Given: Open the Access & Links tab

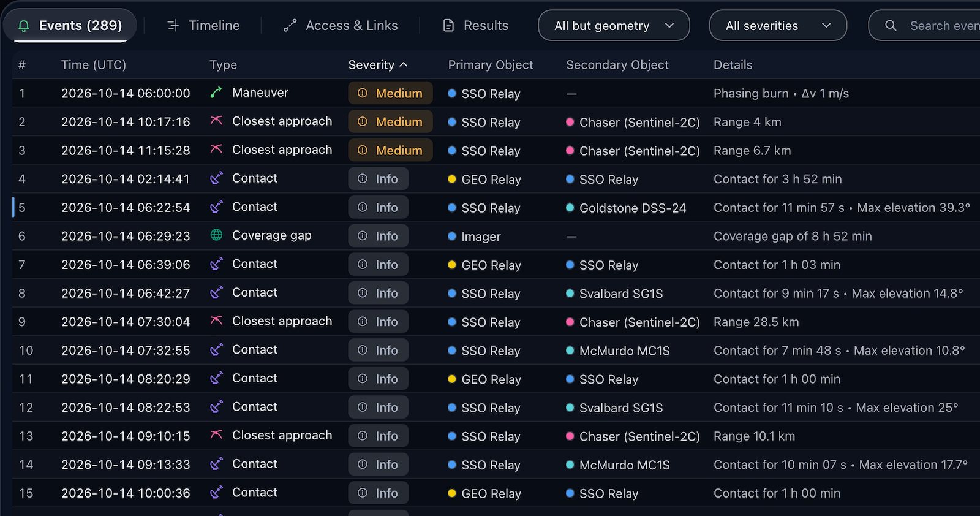Looking at the screenshot, I should pyautogui.click(x=341, y=26).
